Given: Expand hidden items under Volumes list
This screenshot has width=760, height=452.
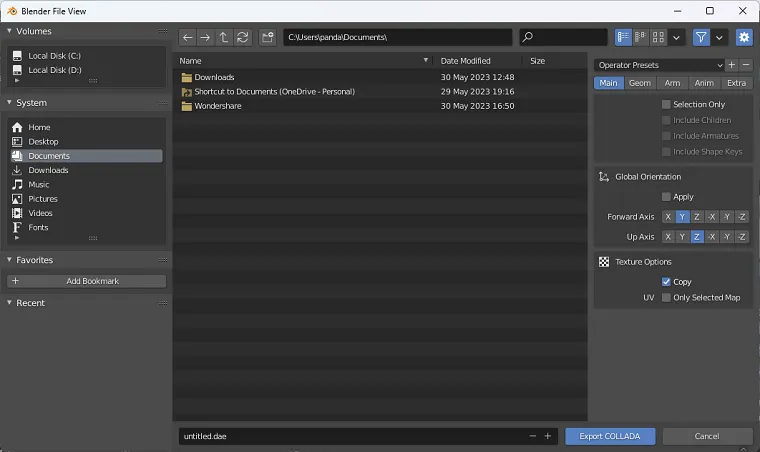Looking at the screenshot, I should pyautogui.click(x=17, y=80).
